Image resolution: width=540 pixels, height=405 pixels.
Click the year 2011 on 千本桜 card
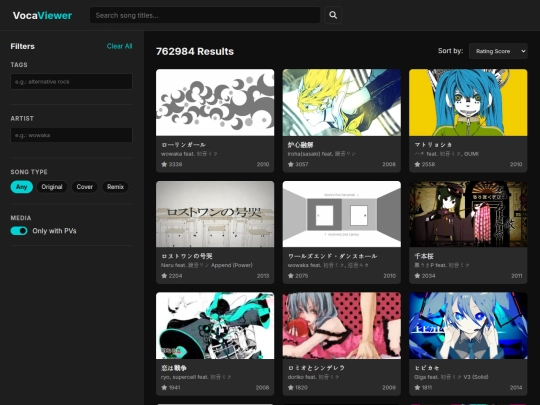pyautogui.click(x=516, y=276)
